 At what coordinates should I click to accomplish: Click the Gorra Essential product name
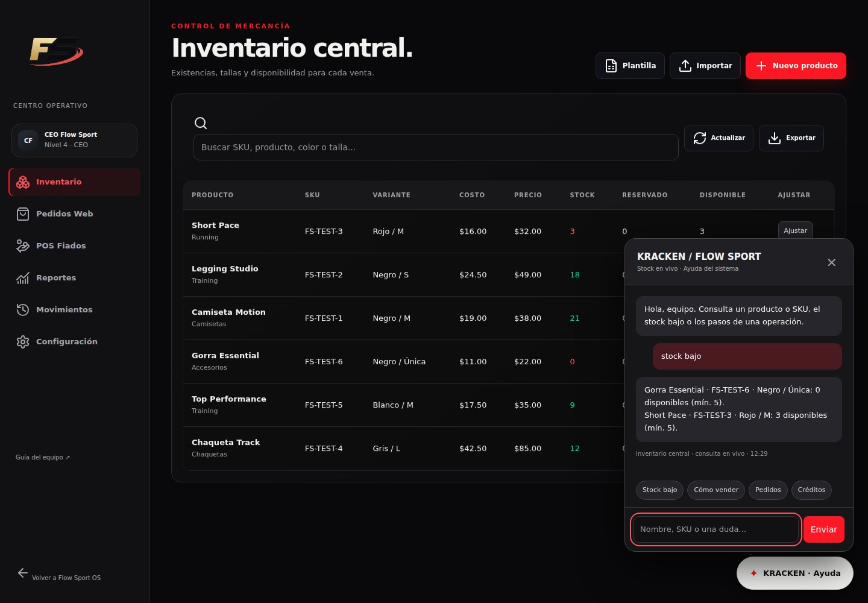click(x=225, y=356)
